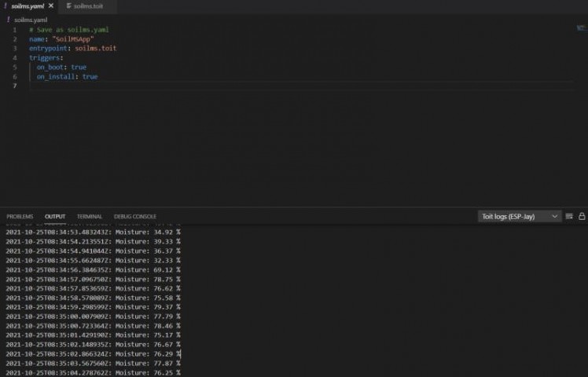
Task: Click line number 7 in the gutter
Action: pyautogui.click(x=15, y=86)
